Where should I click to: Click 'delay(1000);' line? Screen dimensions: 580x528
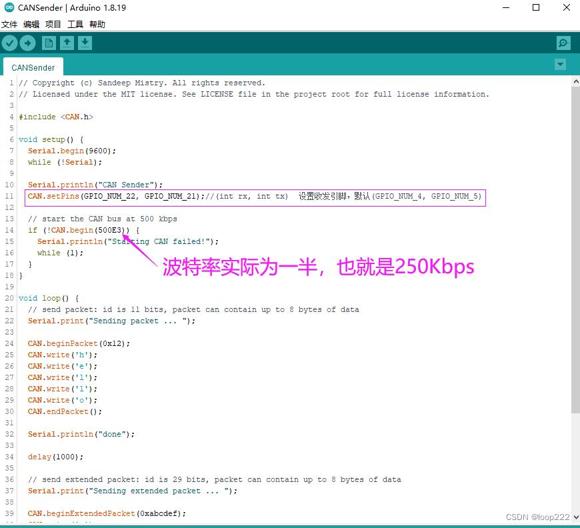[55, 457]
